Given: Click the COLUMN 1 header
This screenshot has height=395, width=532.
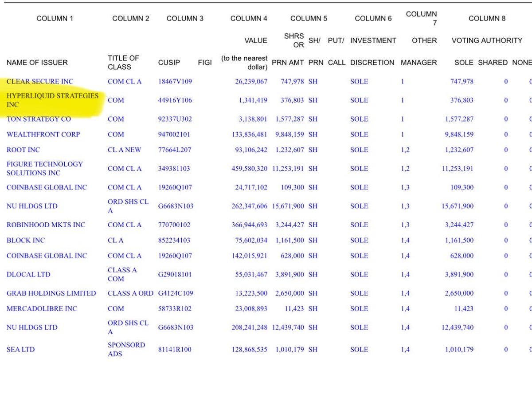Looking at the screenshot, I should pos(55,19).
